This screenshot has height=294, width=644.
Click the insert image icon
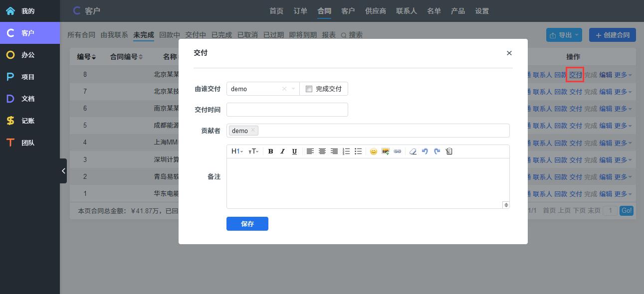click(385, 151)
